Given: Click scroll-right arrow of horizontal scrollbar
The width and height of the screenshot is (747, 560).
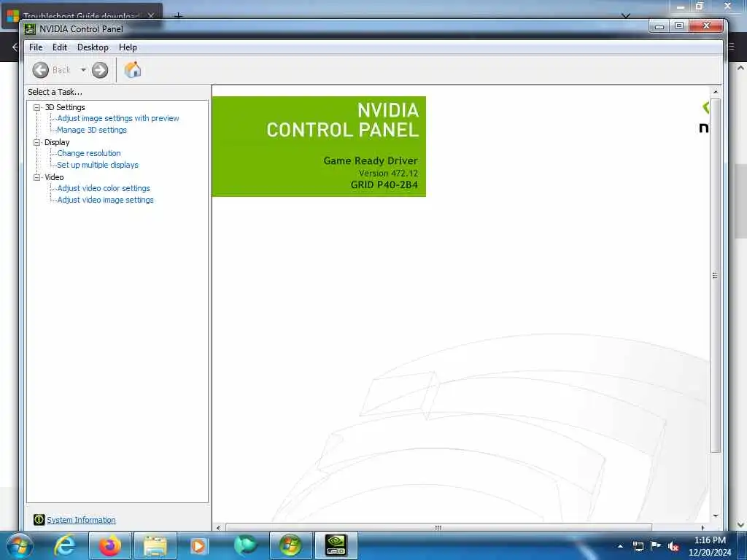Looking at the screenshot, I should 703,528.
